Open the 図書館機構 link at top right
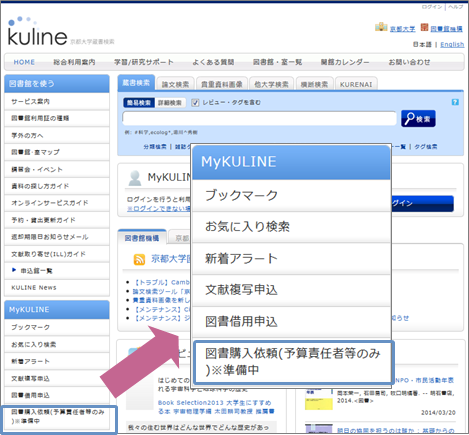Viewport: 469px width, 435px height. click(446, 29)
